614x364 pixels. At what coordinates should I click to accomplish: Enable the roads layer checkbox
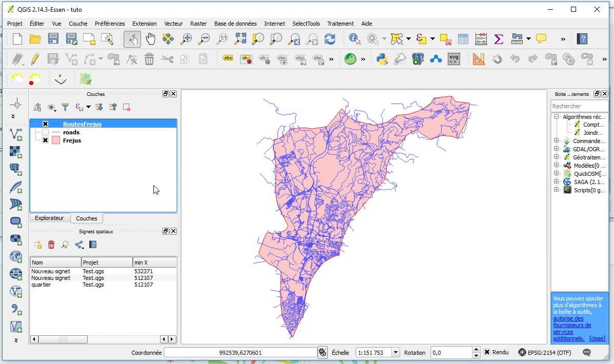pyautogui.click(x=46, y=132)
